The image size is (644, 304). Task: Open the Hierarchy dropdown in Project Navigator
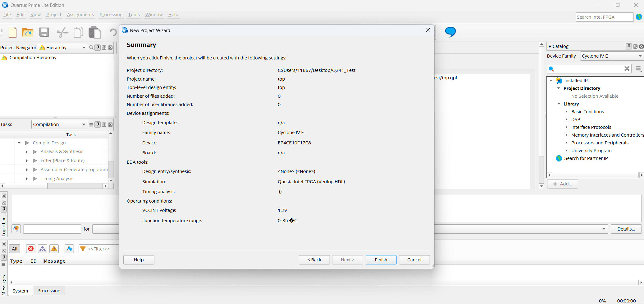pyautogui.click(x=63, y=48)
